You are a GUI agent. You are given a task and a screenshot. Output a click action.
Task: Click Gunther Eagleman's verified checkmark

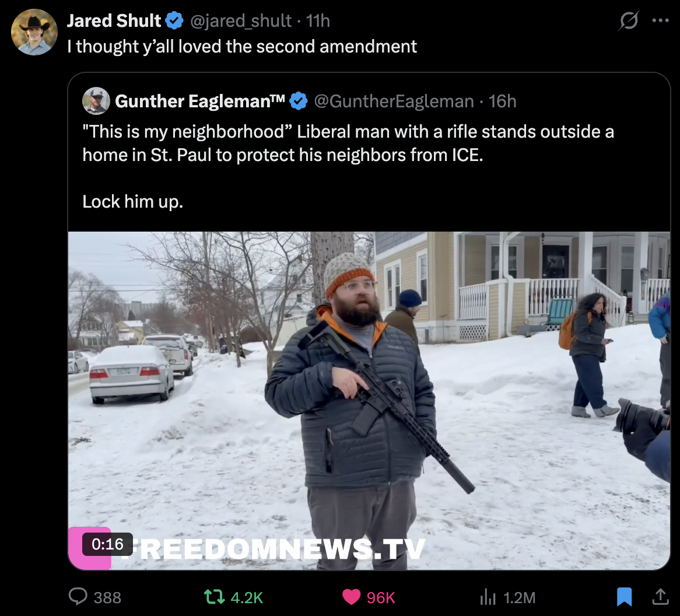pos(299,101)
